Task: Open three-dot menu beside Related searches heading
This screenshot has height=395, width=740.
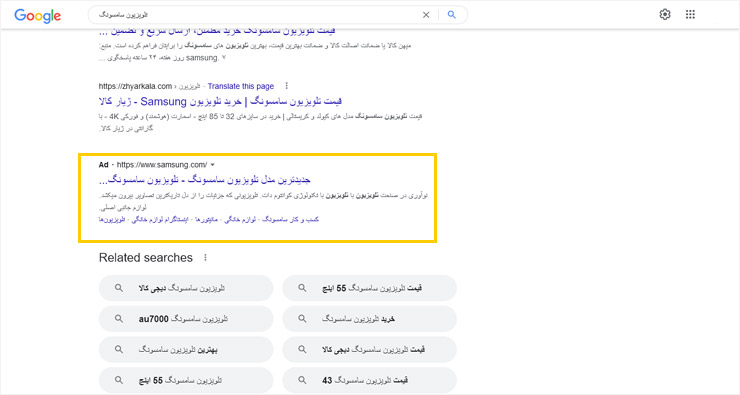Action: click(205, 258)
